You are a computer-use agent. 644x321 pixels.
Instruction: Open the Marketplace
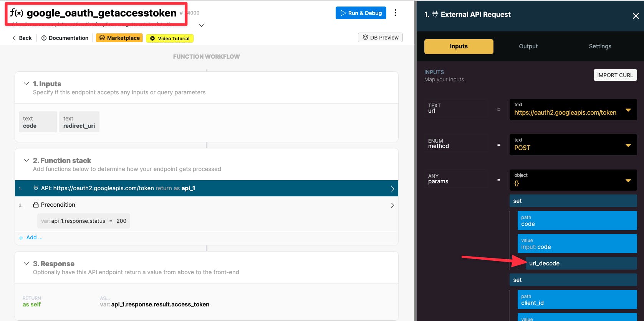[119, 38]
